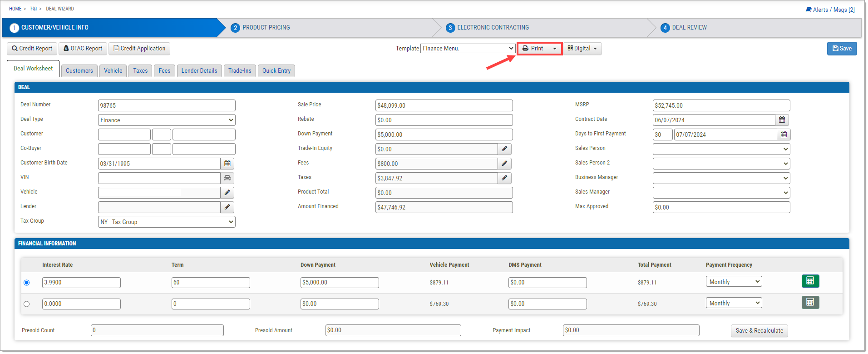Edit Trade-In Equity pencil icon

coord(504,149)
